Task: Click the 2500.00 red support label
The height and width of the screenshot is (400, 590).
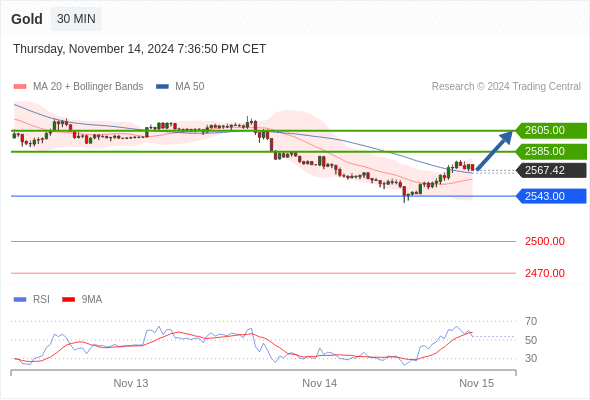Action: coord(545,241)
